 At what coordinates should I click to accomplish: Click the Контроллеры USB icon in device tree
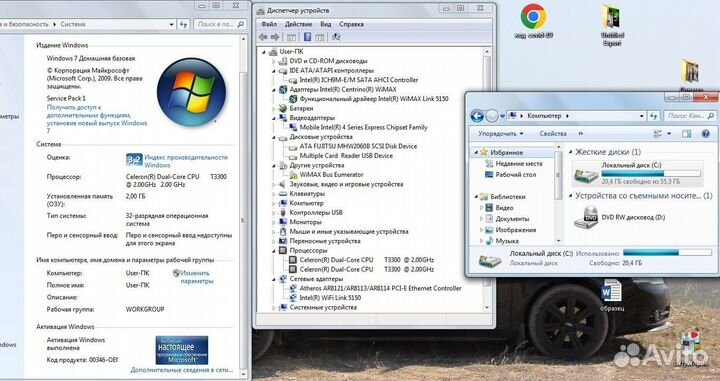click(283, 213)
